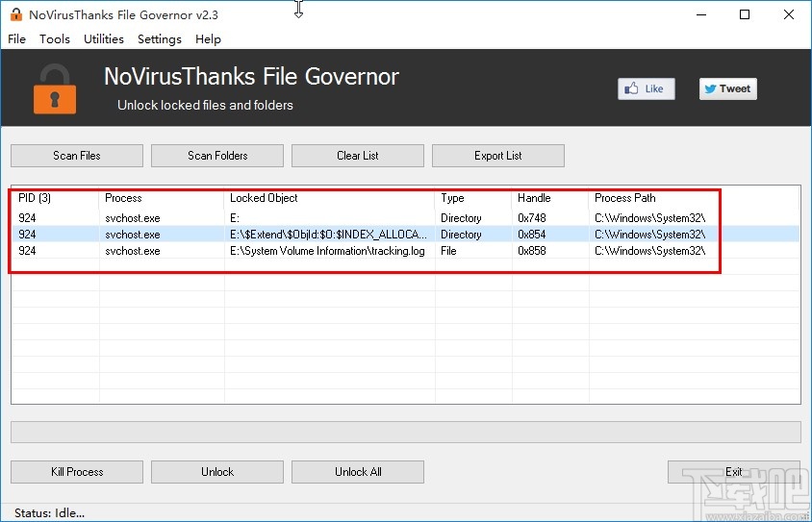Select the tracking.log locked file row
The height and width of the screenshot is (522, 812).
point(406,251)
